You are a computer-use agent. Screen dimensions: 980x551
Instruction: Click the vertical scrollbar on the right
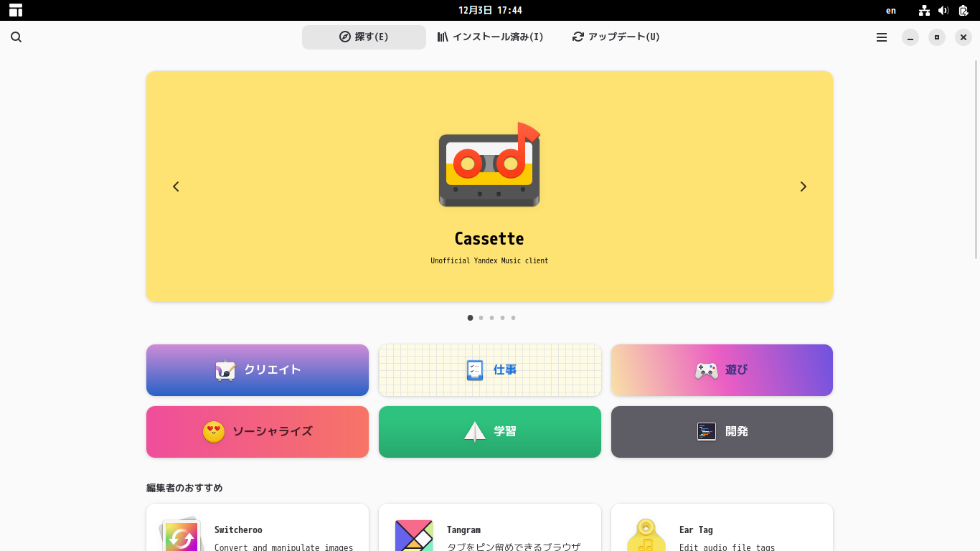coord(976,160)
